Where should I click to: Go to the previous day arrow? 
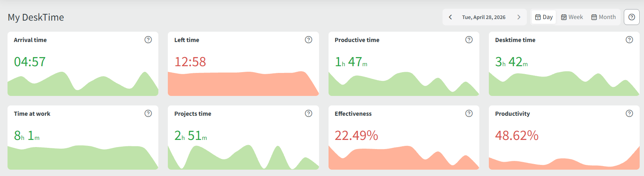450,17
